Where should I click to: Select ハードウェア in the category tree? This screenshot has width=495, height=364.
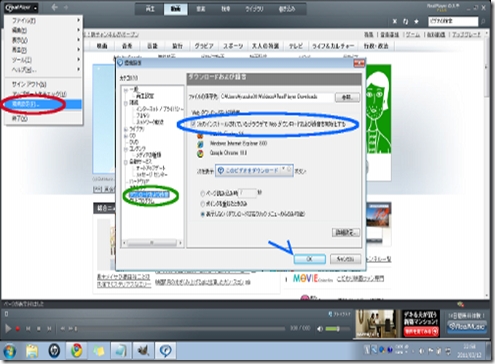click(x=139, y=181)
